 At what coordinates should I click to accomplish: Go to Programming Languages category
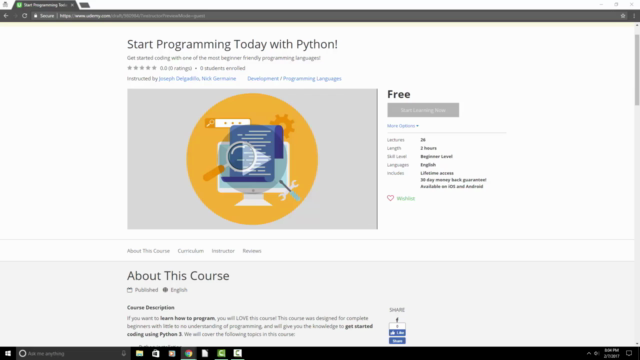click(x=312, y=78)
